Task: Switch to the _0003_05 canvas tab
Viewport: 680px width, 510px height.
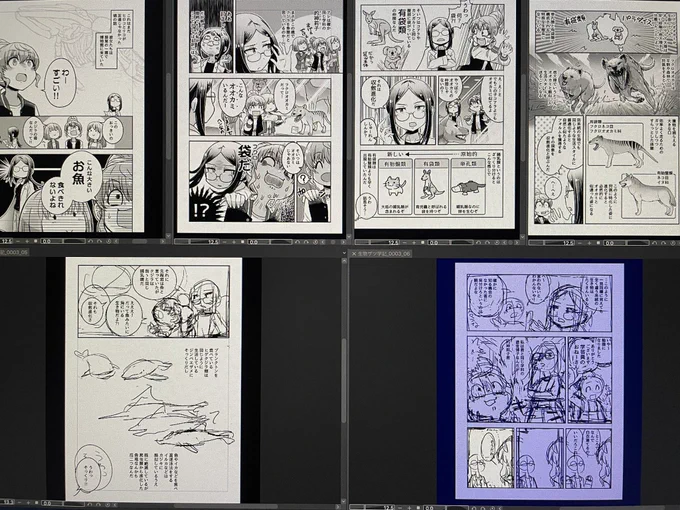Action: click(x=14, y=252)
